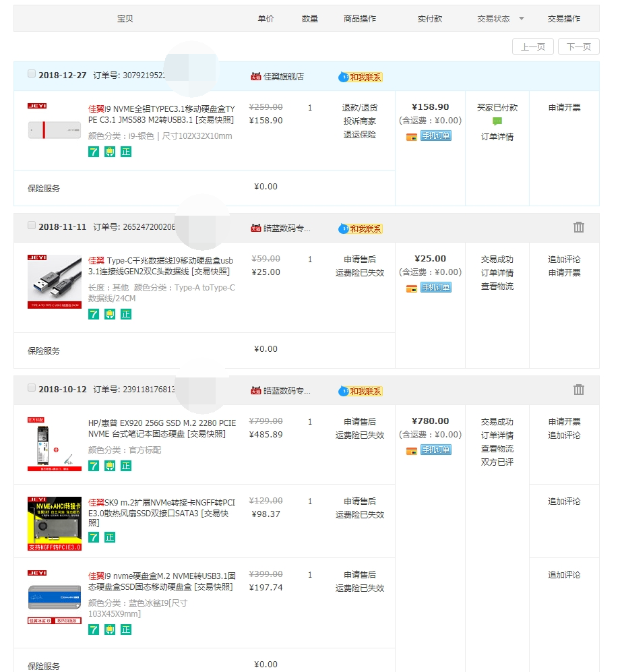
Task: Click 申请售后 for the blue i9 enclosure
Action: click(360, 575)
